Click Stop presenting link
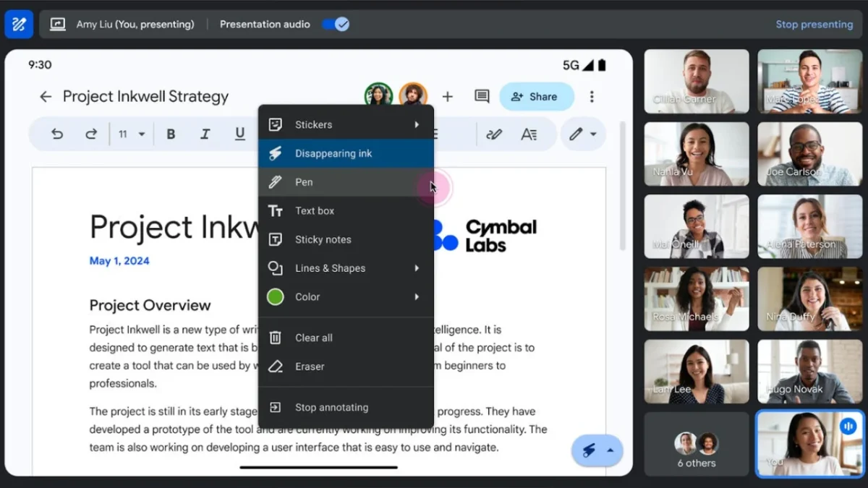868x488 pixels. (x=814, y=25)
